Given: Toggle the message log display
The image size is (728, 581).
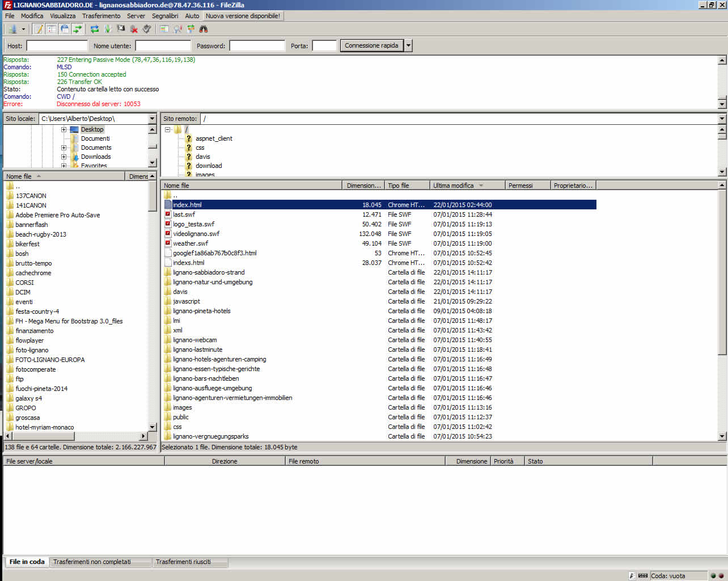Looking at the screenshot, I should click(39, 29).
